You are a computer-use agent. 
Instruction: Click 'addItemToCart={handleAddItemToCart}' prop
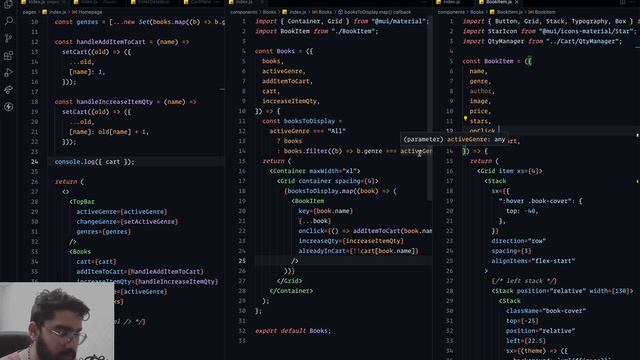coord(140,271)
